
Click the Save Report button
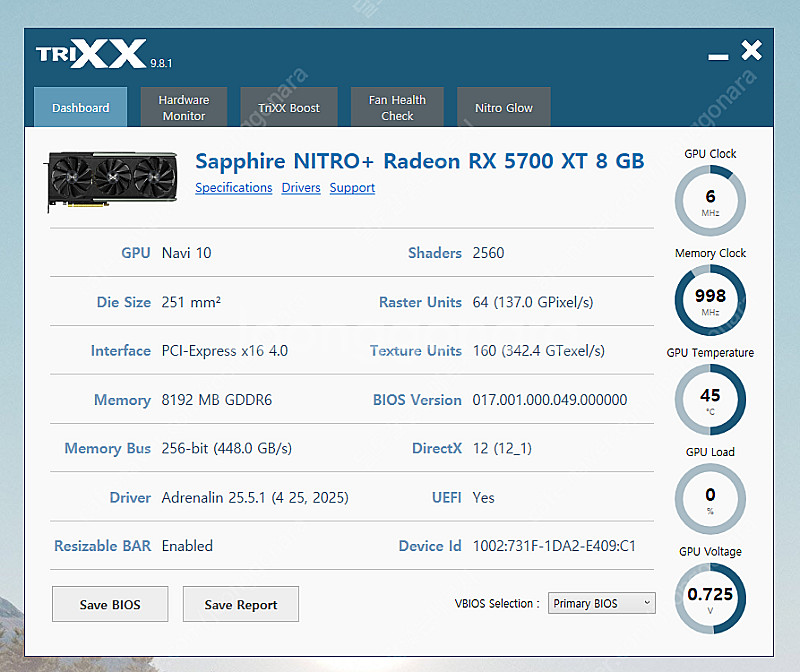point(241,604)
